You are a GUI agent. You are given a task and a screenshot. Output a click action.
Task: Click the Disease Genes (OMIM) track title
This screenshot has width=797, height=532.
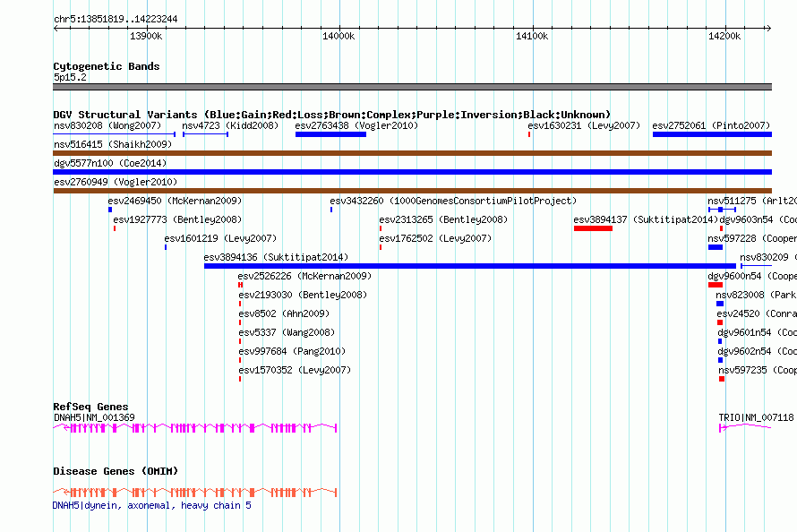(116, 471)
